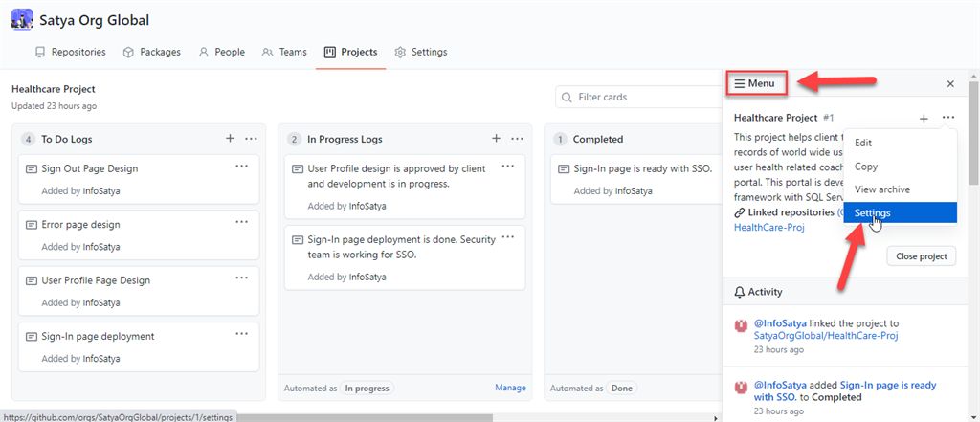Screen dimensions: 980x422
Task: Click note icon on Sign Out Page Design
Action: point(32,168)
